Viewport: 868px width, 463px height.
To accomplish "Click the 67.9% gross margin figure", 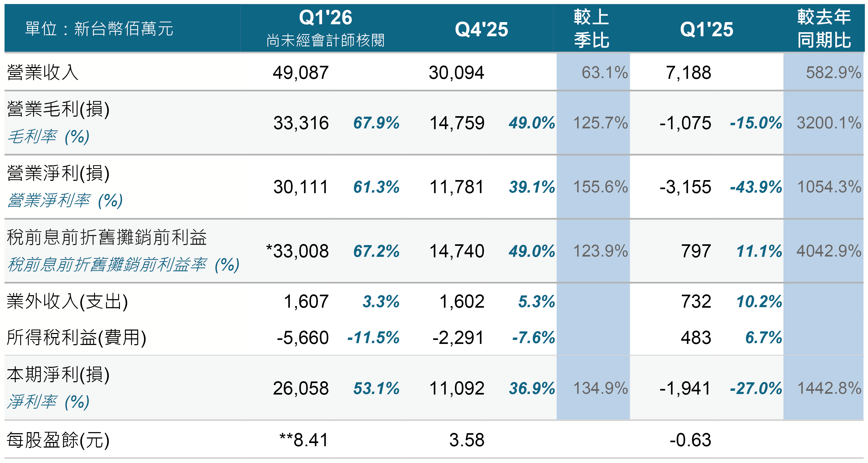I will pyautogui.click(x=376, y=123).
